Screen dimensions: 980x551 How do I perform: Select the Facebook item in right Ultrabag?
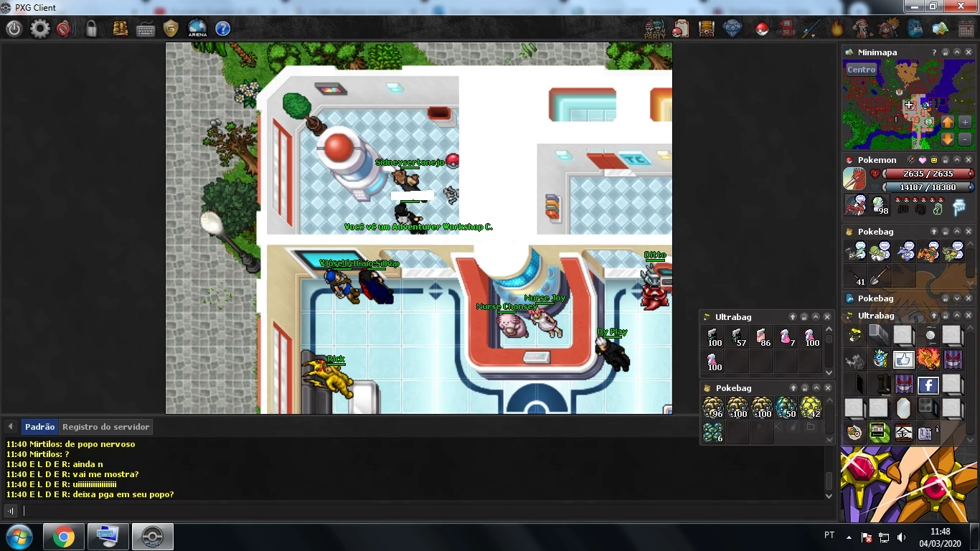(928, 385)
